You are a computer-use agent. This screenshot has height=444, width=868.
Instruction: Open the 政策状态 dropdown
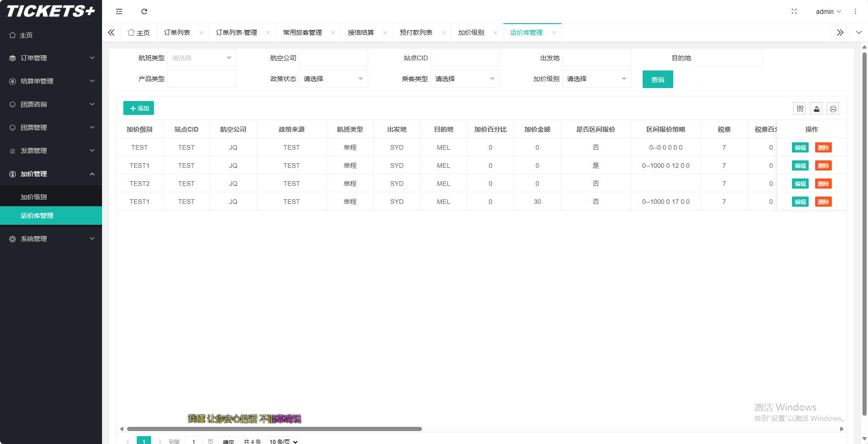pyautogui.click(x=333, y=79)
